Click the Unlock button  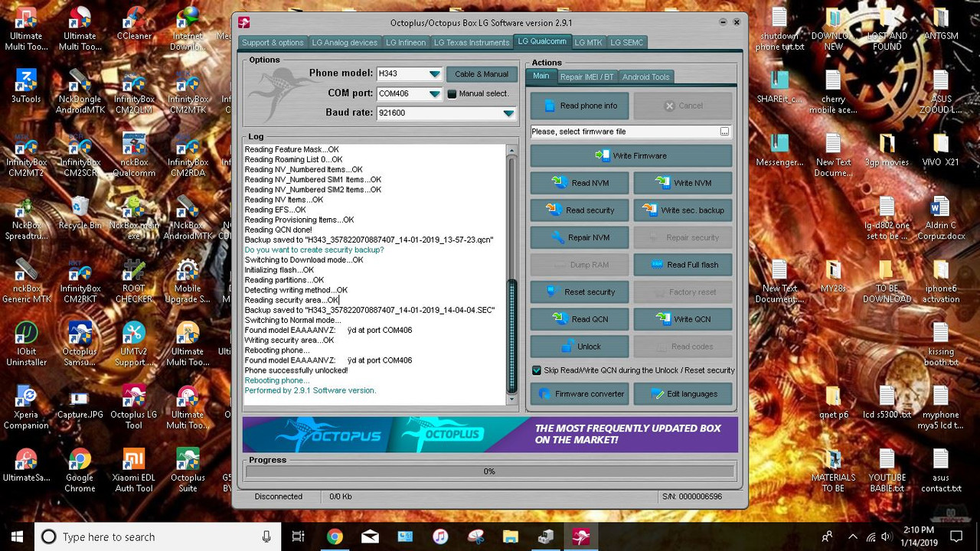pos(580,347)
